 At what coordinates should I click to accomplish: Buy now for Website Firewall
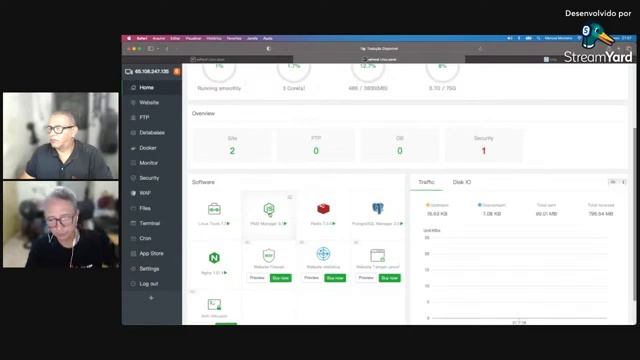pos(280,278)
